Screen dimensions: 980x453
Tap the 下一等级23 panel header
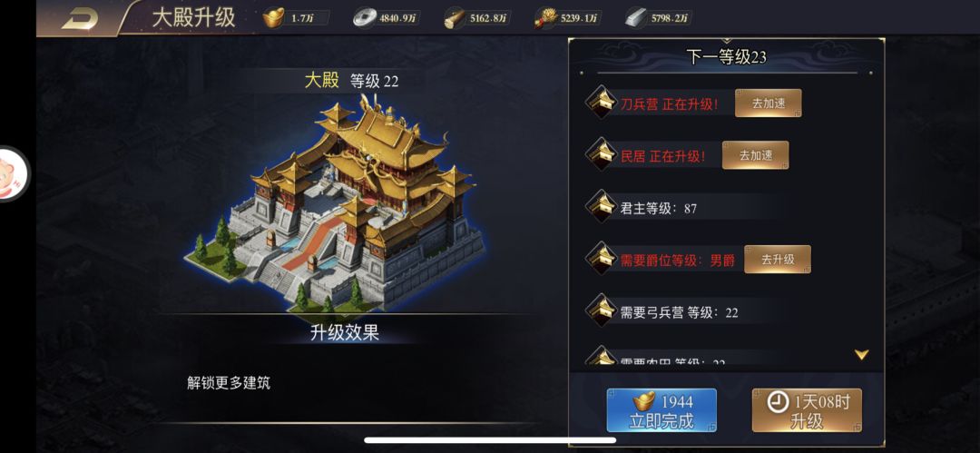pos(726,57)
